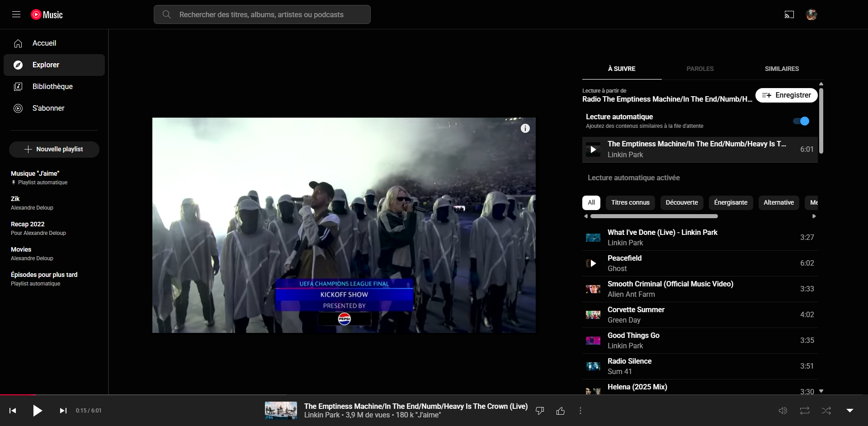Click the queue panel vertical scrollbar thumb
This screenshot has width=868, height=426.
pos(821,121)
